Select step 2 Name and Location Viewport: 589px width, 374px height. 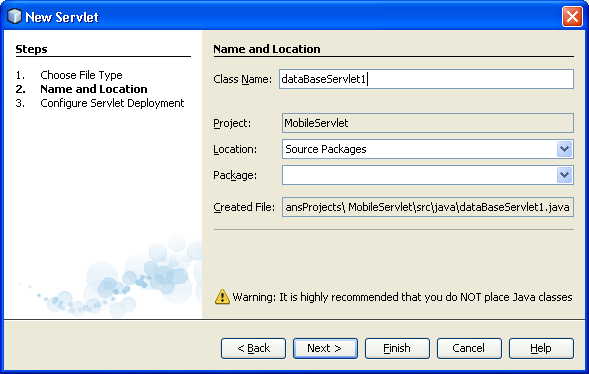(94, 89)
